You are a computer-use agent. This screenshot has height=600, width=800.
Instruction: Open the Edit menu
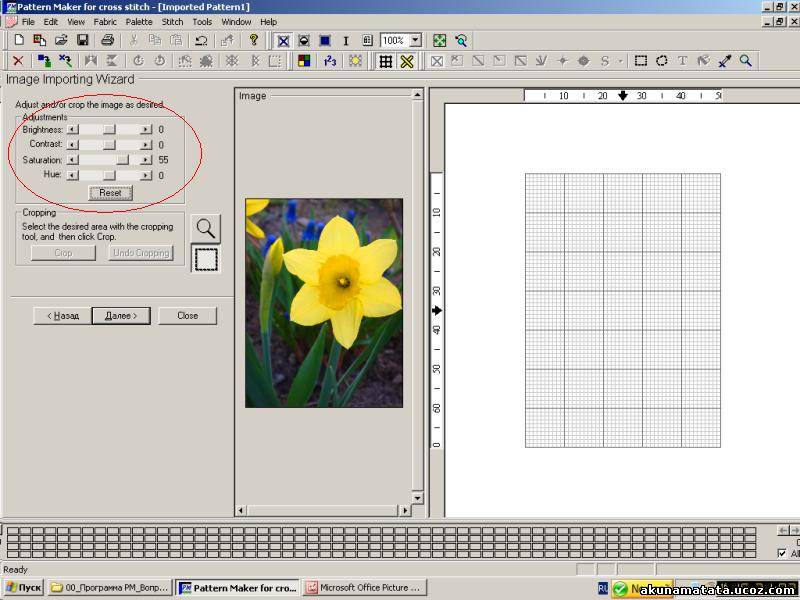(51, 22)
